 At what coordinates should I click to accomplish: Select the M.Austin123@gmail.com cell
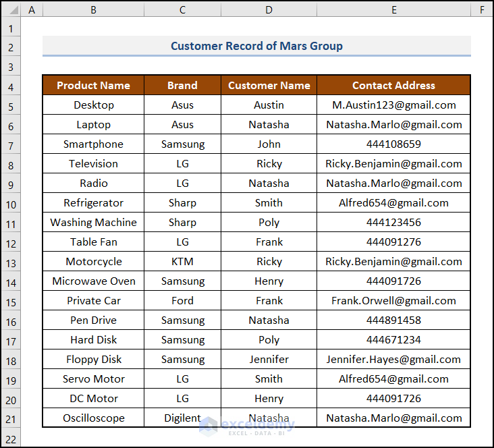(393, 105)
